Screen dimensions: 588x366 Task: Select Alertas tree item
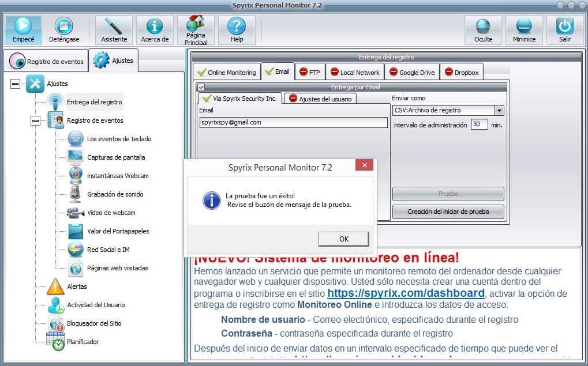[77, 286]
